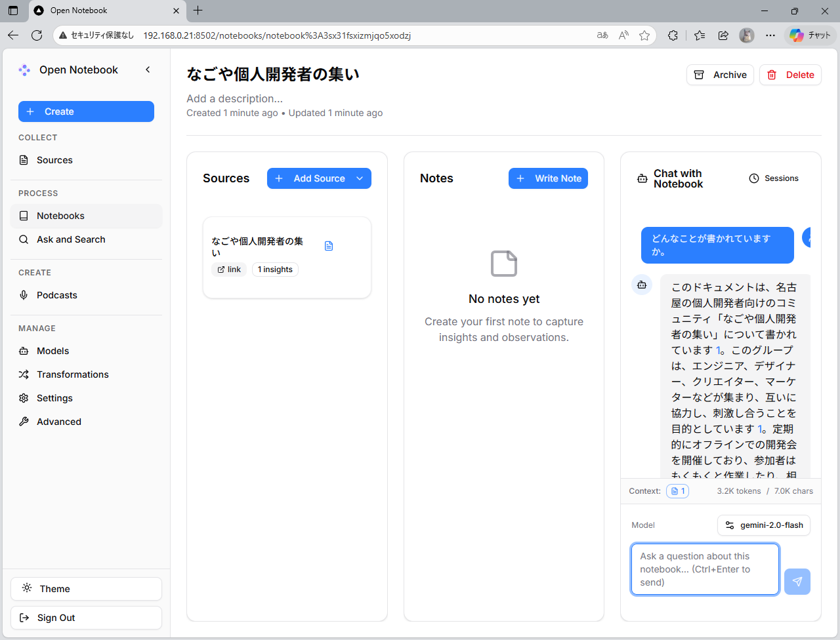Click the user message bubble どんなことが書かれています

[717, 245]
